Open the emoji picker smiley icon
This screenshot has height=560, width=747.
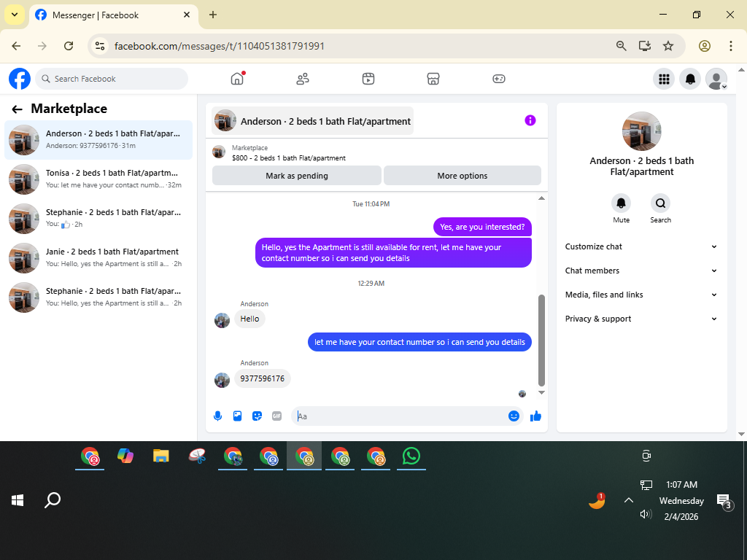(514, 416)
